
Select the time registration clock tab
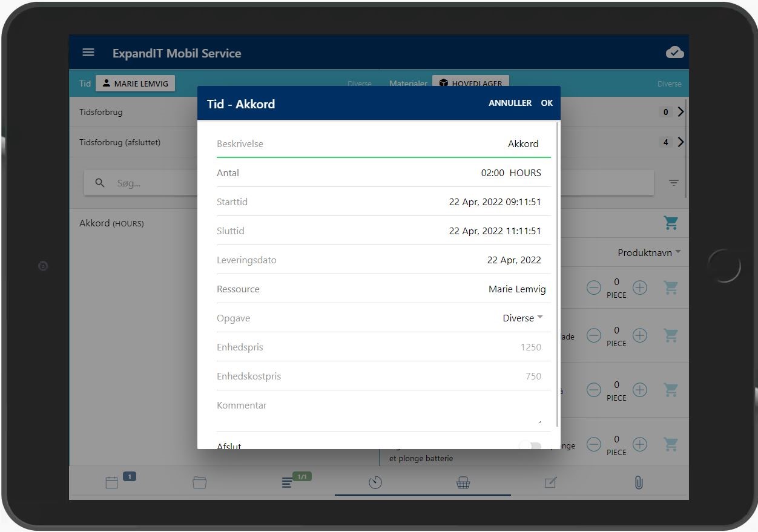click(x=375, y=482)
